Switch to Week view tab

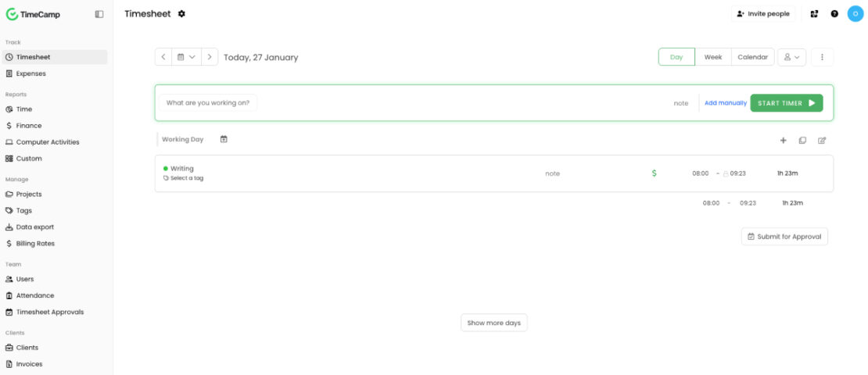pos(712,57)
